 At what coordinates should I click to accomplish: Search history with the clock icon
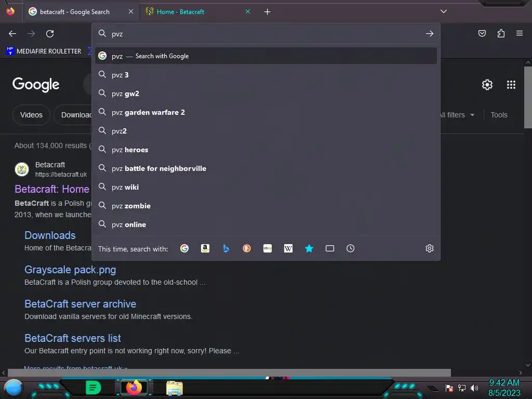tap(351, 248)
